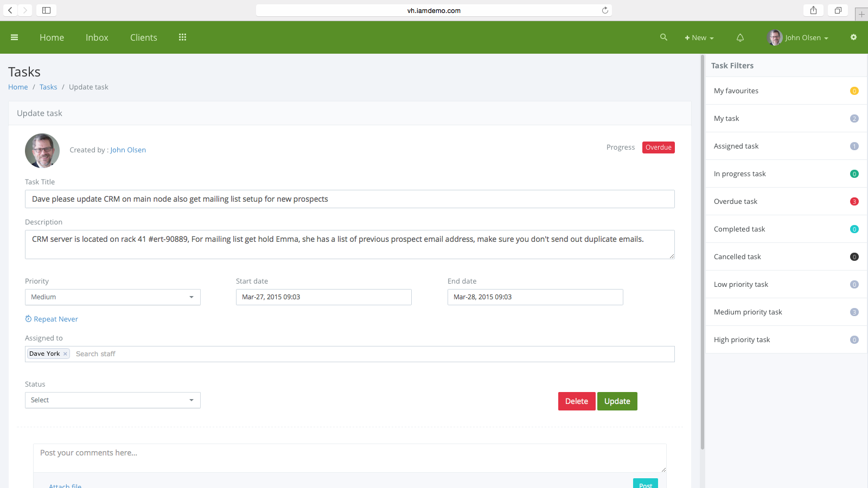The width and height of the screenshot is (868, 488).
Task: Toggle the browser sidebar panel
Action: [x=47, y=10]
